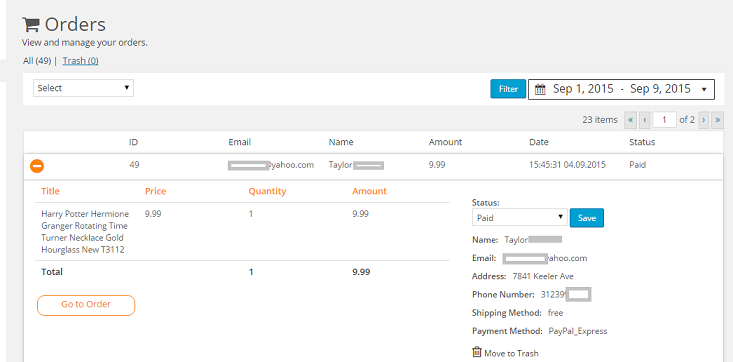Viewport: 733px width, 362px height.
Task: Click the order ID 49 cell
Action: tap(134, 165)
